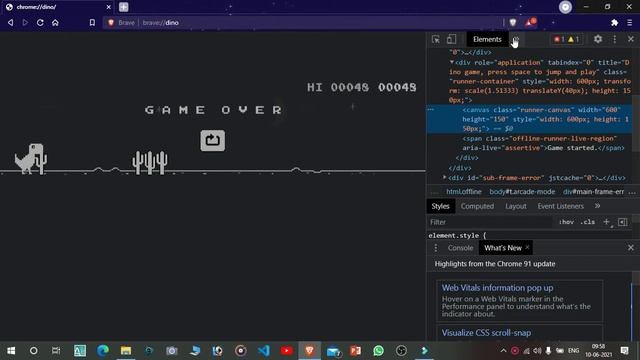Go forward in browser history
The width and height of the screenshot is (640, 360).
pos(25,22)
